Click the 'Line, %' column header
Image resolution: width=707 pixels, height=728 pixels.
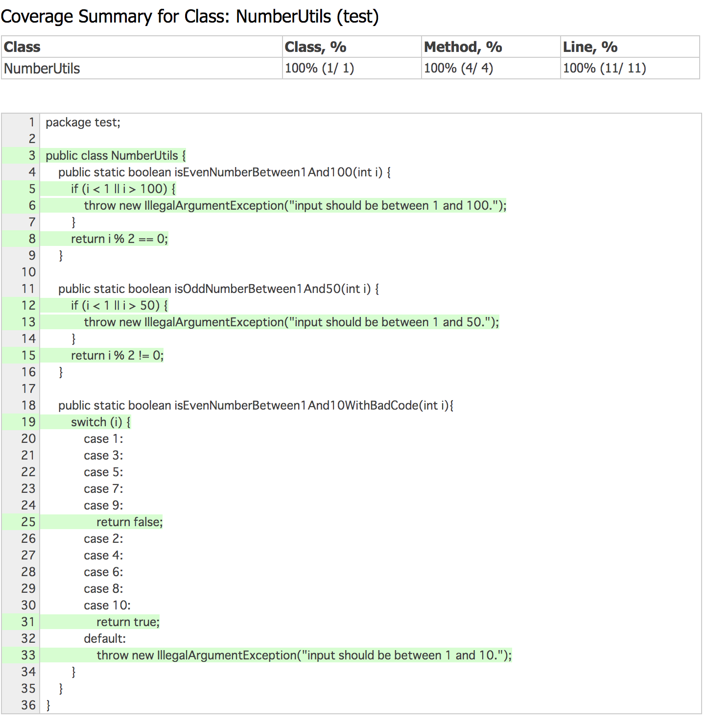coord(590,47)
